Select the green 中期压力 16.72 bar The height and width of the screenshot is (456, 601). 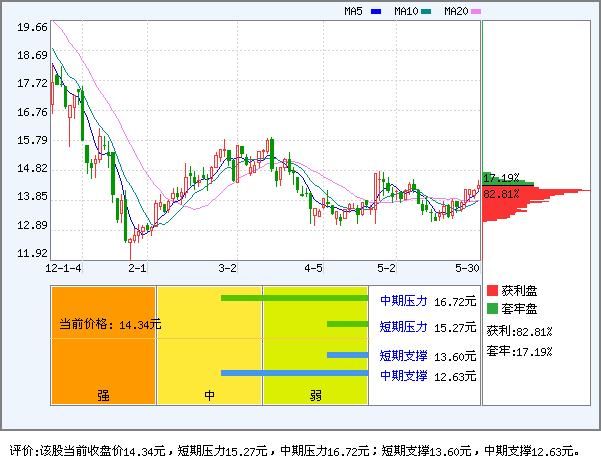point(294,298)
